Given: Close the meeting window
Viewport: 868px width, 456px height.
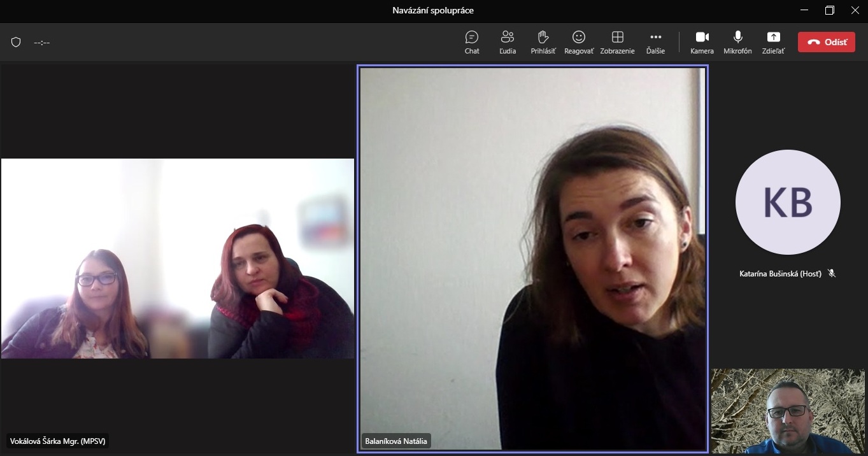Looking at the screenshot, I should pos(855,10).
